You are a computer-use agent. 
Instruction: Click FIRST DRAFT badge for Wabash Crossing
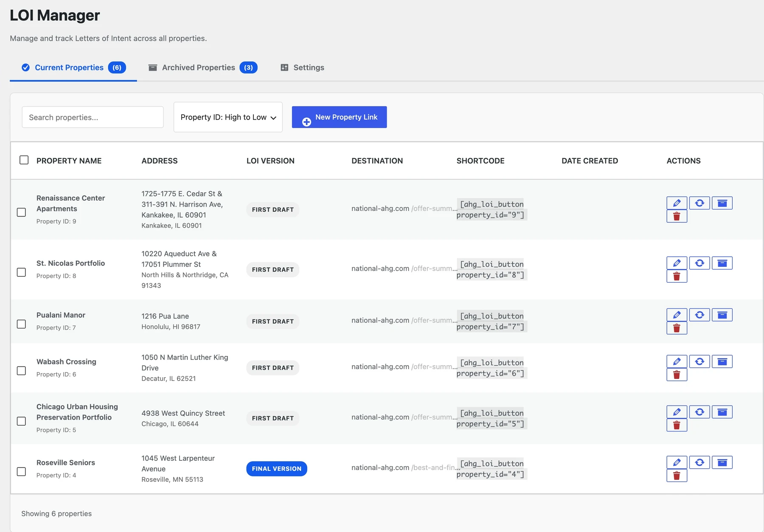click(x=273, y=368)
